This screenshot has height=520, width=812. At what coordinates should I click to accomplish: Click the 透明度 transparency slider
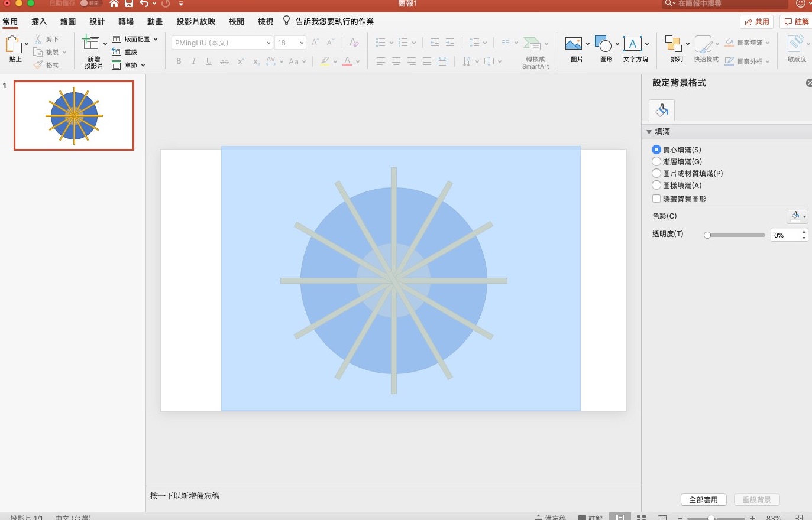[x=736, y=235]
